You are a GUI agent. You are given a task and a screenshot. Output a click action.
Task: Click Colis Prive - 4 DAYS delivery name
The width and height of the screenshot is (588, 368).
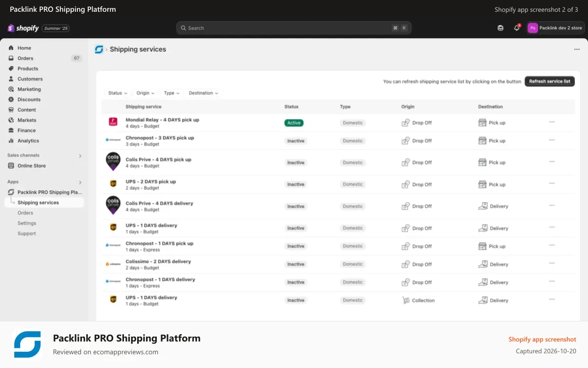pos(159,203)
